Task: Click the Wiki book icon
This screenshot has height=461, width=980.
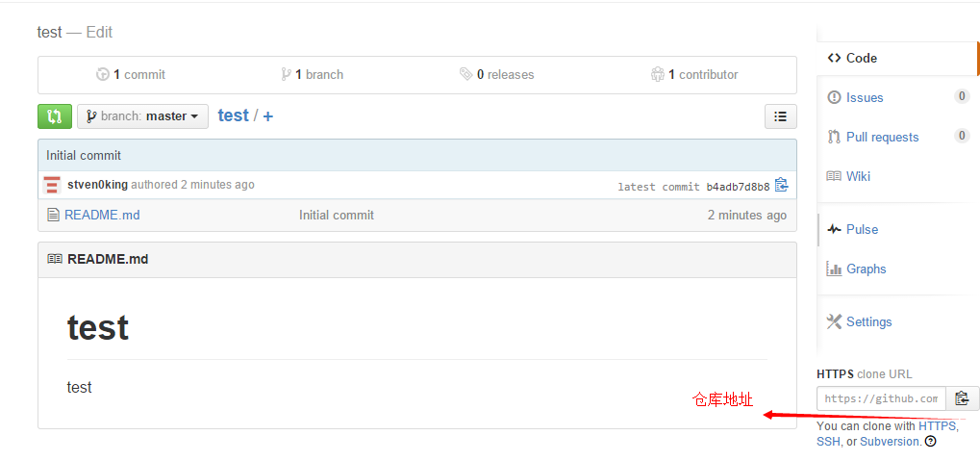Action: [x=834, y=176]
